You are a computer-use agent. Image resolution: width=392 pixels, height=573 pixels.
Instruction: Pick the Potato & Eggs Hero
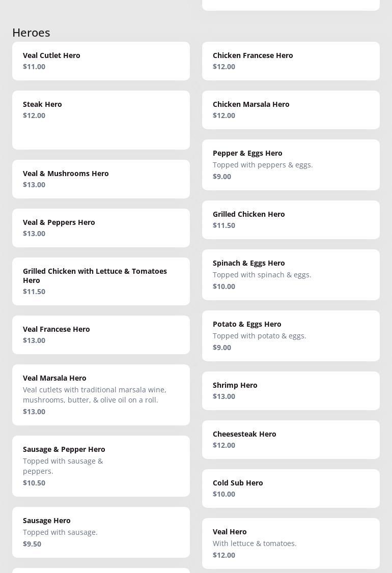pyautogui.click(x=291, y=336)
